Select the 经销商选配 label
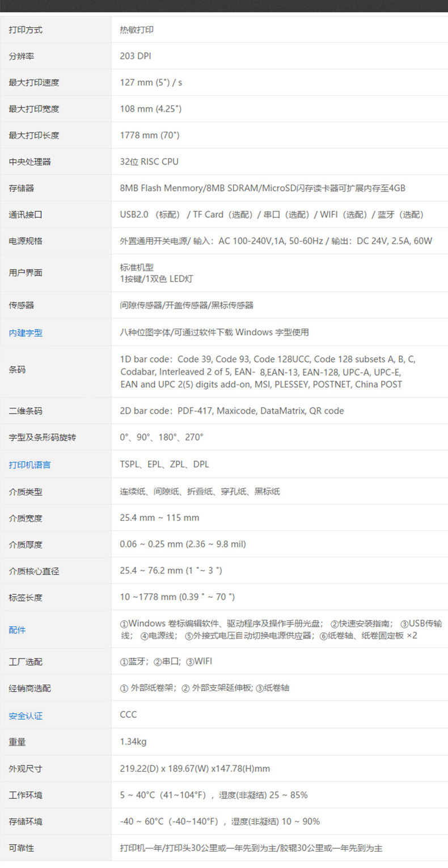448x868 pixels. pos(29,689)
